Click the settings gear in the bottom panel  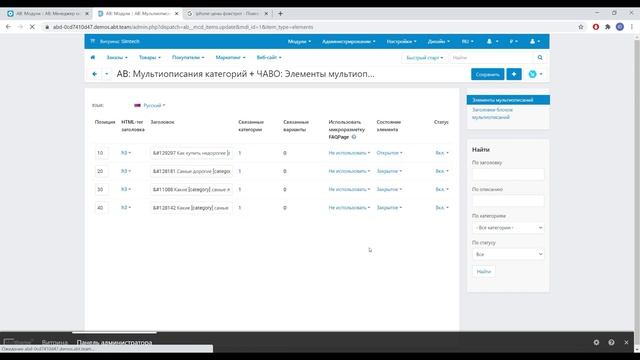pyautogui.click(x=596, y=342)
